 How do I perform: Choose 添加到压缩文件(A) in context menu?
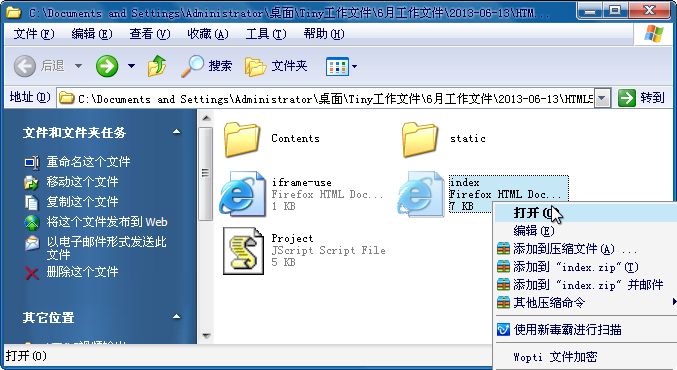point(586,249)
